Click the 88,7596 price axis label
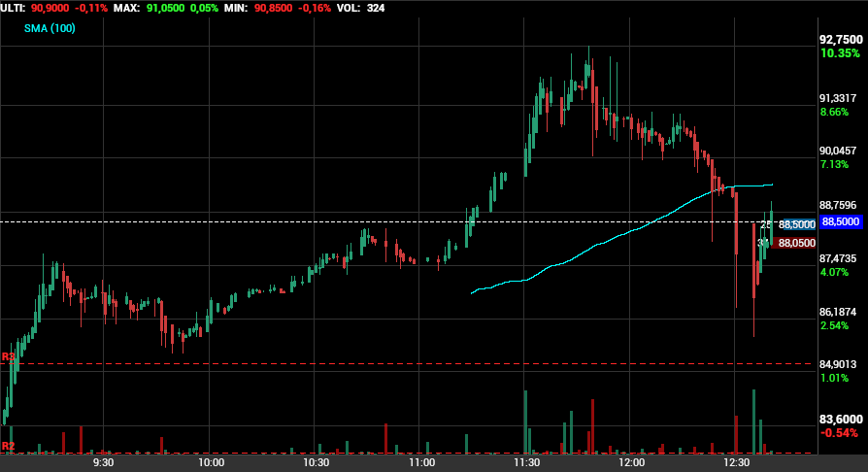This screenshot has width=868, height=472. pyautogui.click(x=838, y=206)
